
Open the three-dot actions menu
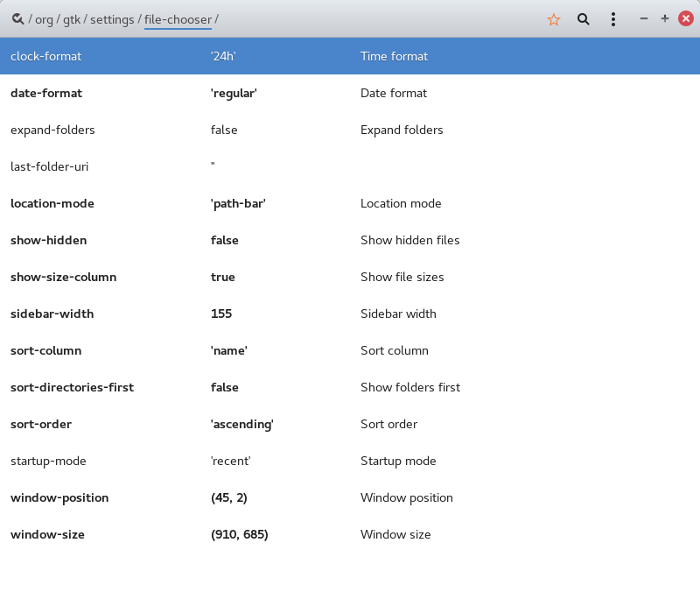point(613,18)
